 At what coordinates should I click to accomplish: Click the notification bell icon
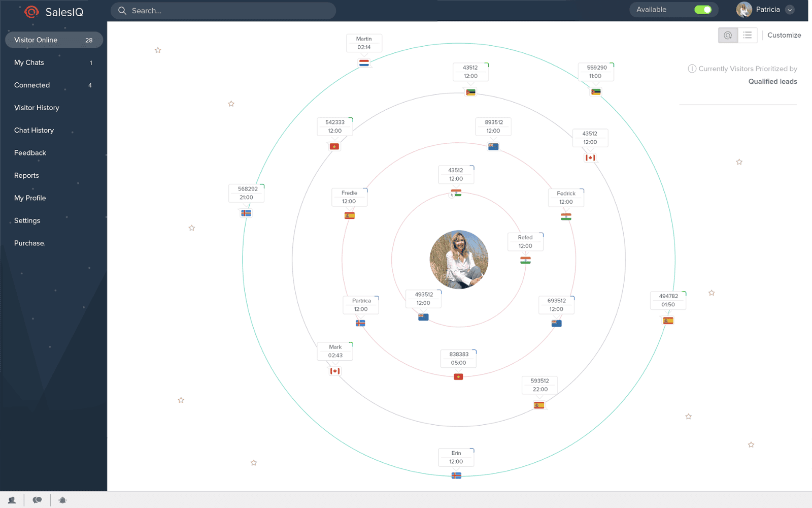click(x=62, y=500)
